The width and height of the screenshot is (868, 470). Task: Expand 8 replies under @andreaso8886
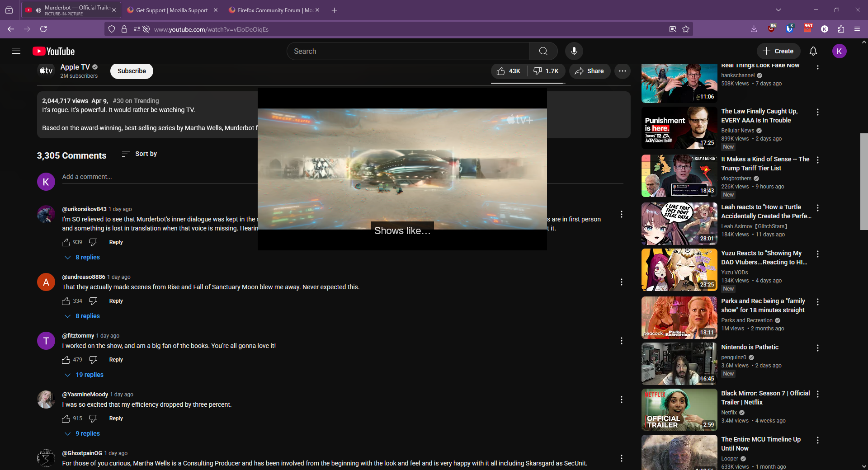click(82, 316)
